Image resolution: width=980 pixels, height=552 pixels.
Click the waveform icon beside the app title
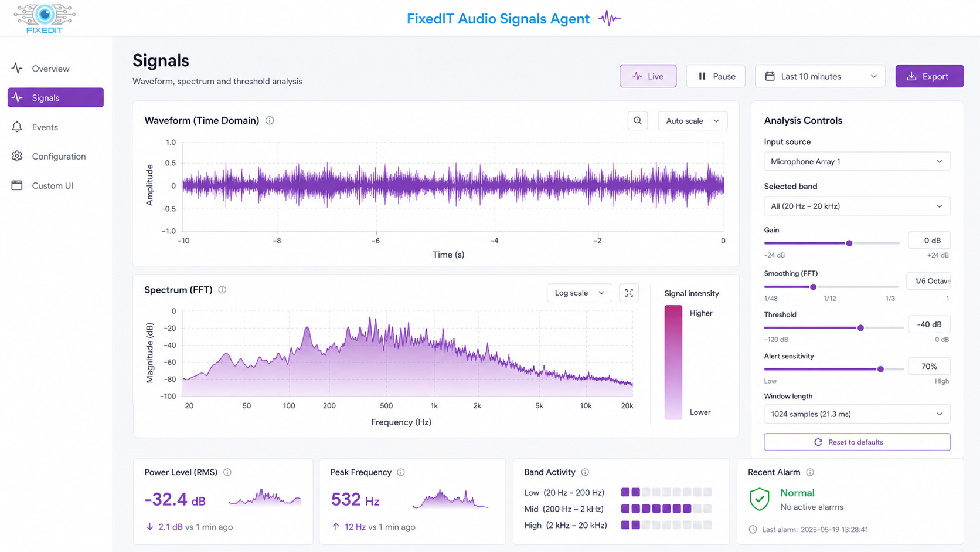tap(610, 18)
